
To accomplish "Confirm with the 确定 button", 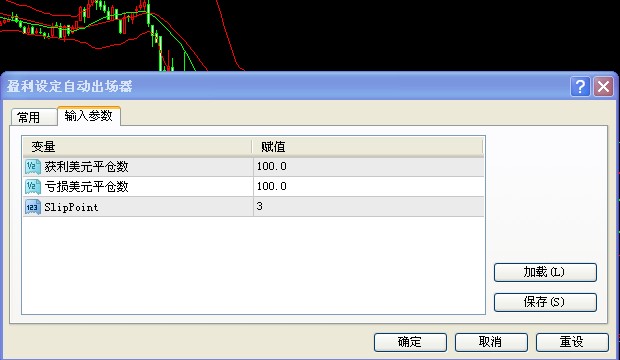I will pyautogui.click(x=410, y=342).
